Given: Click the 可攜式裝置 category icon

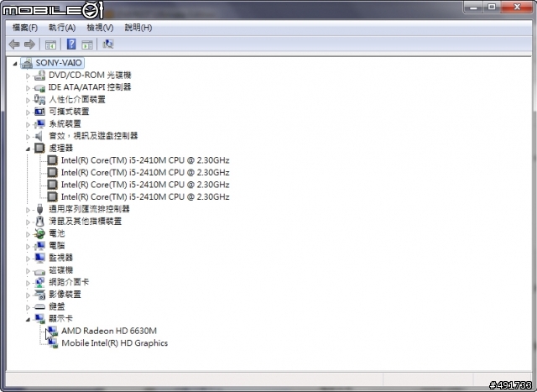Looking at the screenshot, I should tap(39, 112).
